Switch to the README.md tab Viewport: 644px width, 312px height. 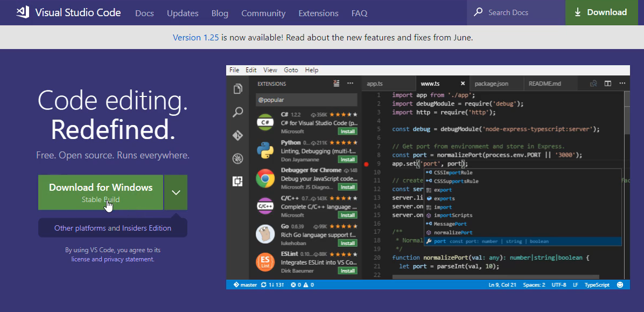pyautogui.click(x=550, y=84)
